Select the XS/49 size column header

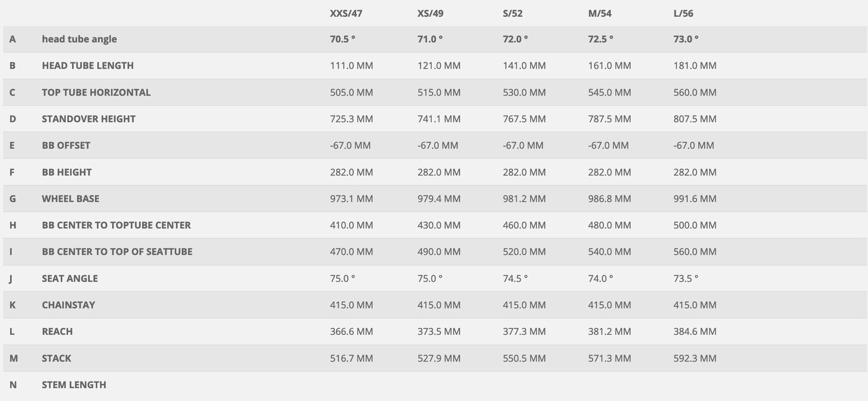coord(430,13)
